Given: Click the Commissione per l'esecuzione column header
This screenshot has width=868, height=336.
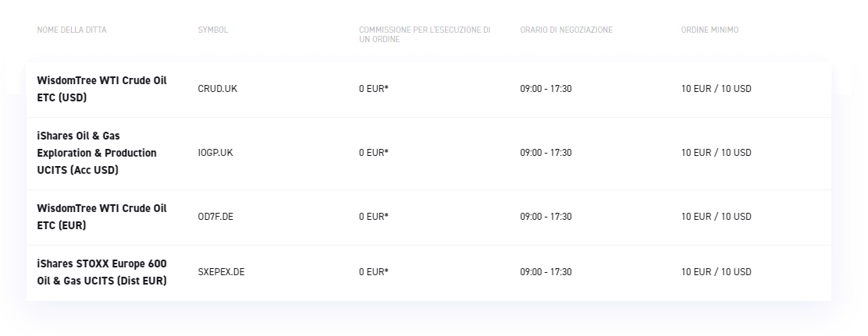Looking at the screenshot, I should click(425, 35).
